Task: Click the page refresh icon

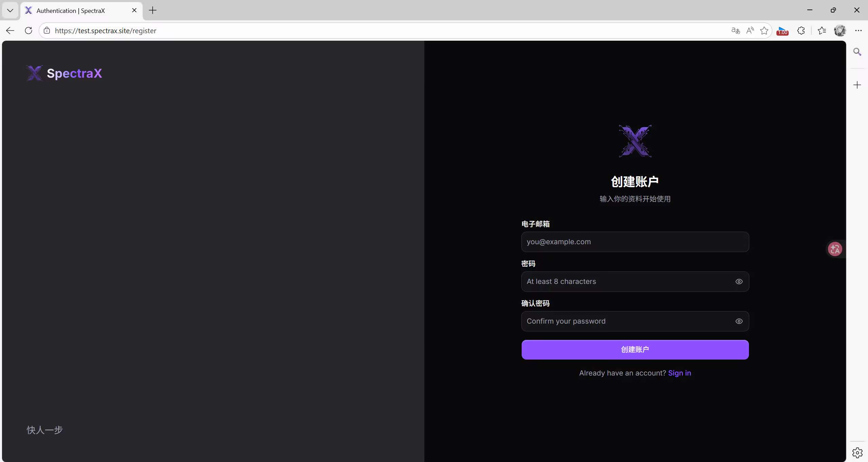Action: pos(28,31)
